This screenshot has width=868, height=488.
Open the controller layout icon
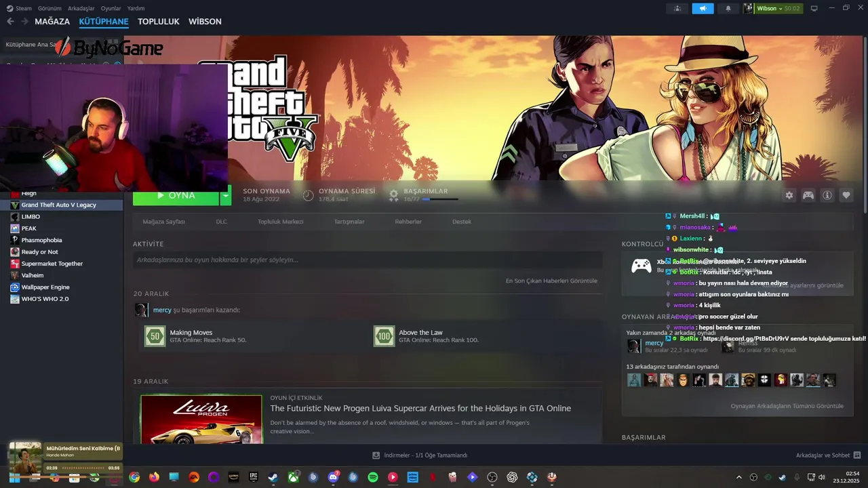coord(808,195)
